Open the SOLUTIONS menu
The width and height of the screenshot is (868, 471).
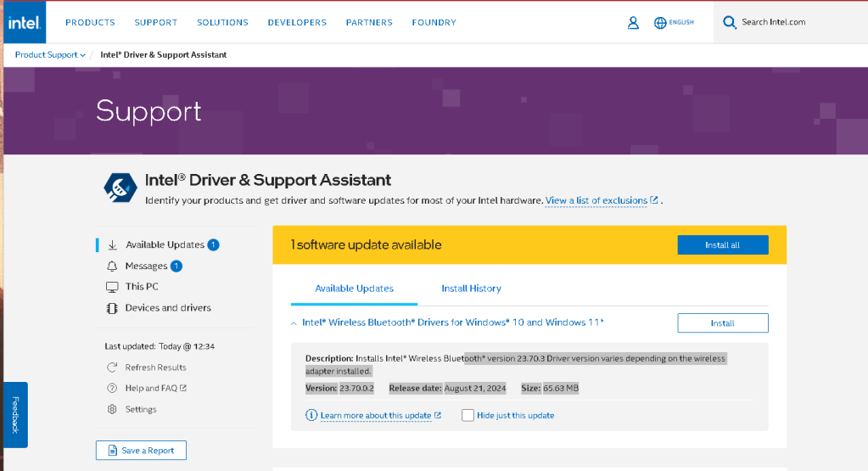point(222,23)
